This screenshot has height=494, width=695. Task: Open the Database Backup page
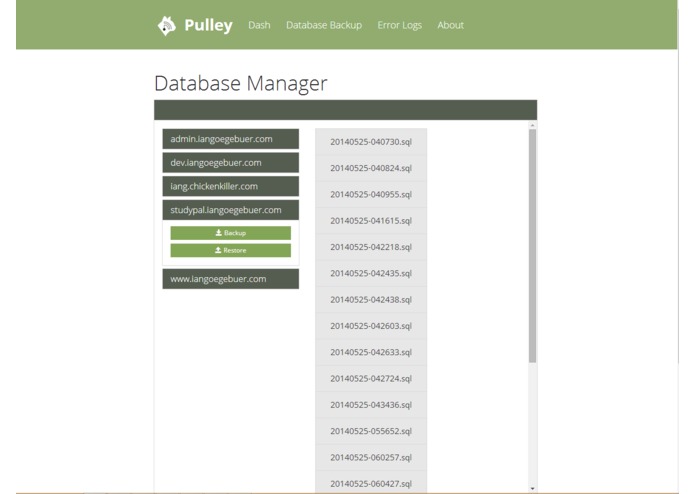(324, 25)
